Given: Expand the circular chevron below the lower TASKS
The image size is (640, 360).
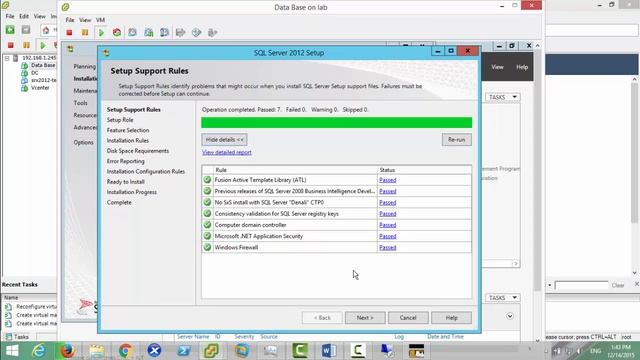Looking at the screenshot, I should 510,316.
